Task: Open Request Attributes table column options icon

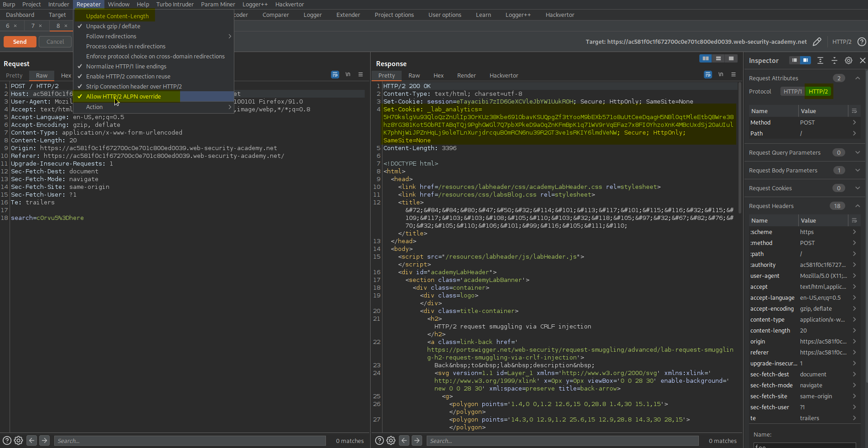Action: 854,111
